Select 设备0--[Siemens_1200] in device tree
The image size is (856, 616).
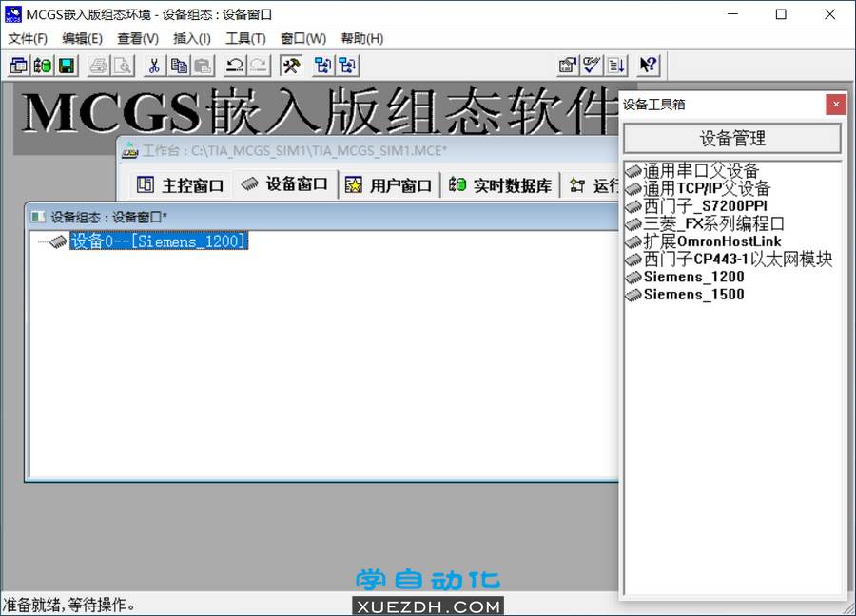click(159, 241)
